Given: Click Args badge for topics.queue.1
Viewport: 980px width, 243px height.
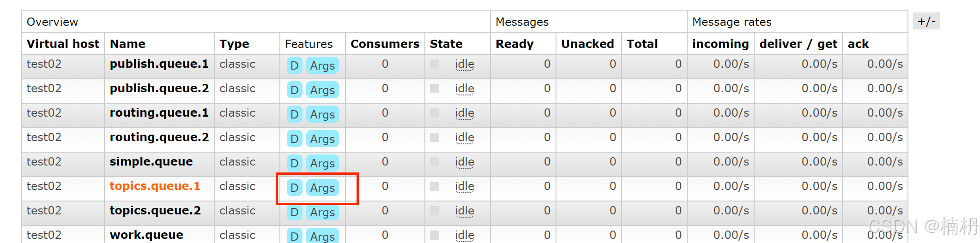Looking at the screenshot, I should pos(322,188).
